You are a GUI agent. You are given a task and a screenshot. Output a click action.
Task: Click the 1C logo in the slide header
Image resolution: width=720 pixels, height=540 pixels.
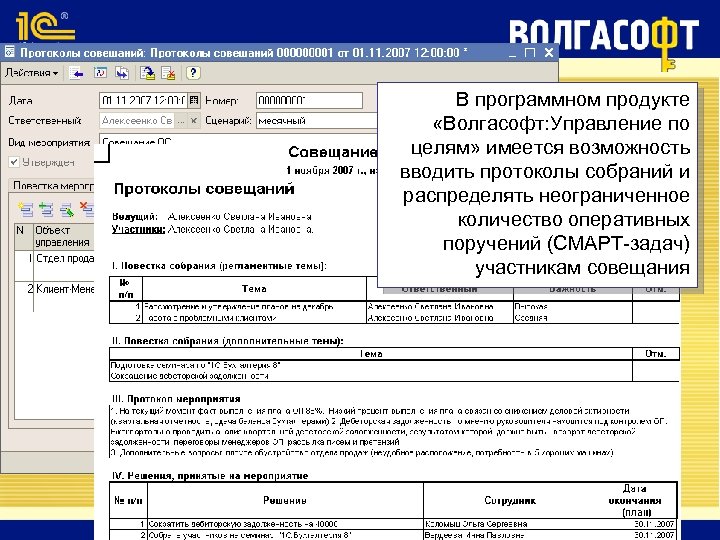(x=45, y=26)
